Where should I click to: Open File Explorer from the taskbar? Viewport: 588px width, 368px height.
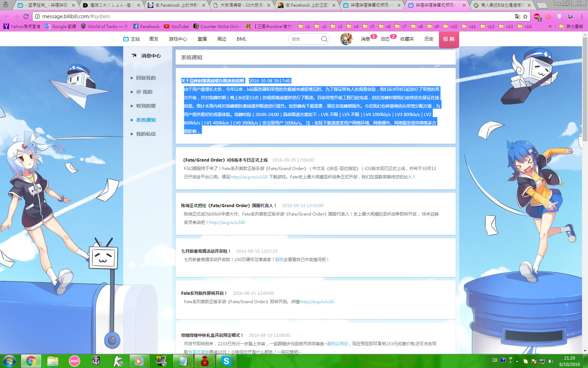pos(53,361)
